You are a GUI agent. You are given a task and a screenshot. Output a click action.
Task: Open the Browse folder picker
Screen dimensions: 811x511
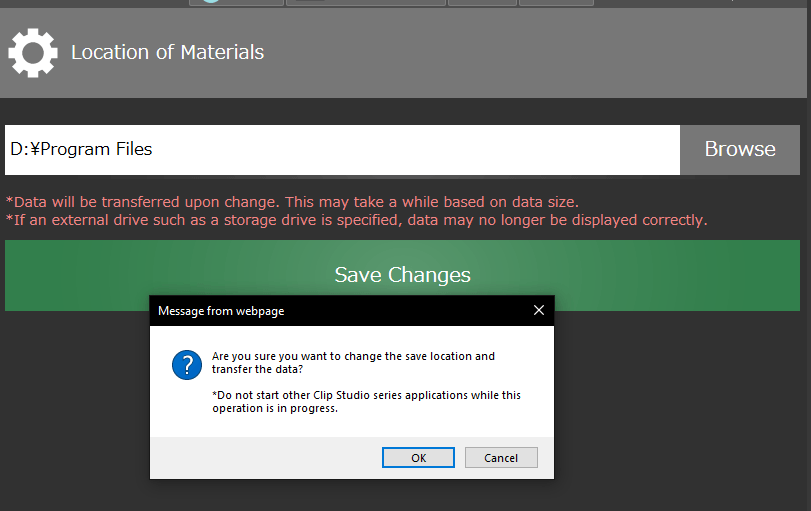[740, 149]
